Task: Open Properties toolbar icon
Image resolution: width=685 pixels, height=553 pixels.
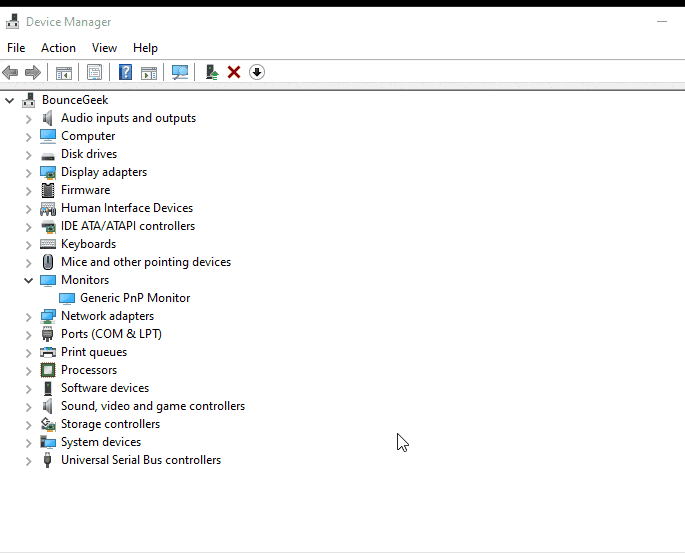Action: coord(94,72)
